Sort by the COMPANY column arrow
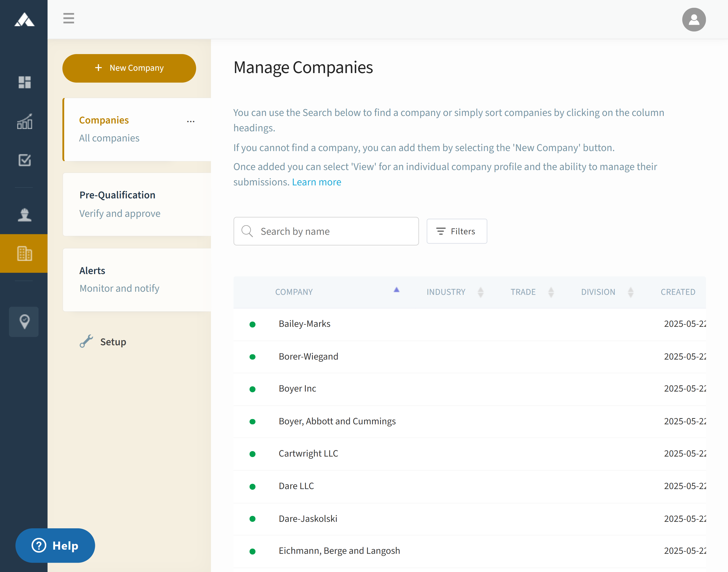Viewport: 728px width, 572px height. pyautogui.click(x=396, y=290)
